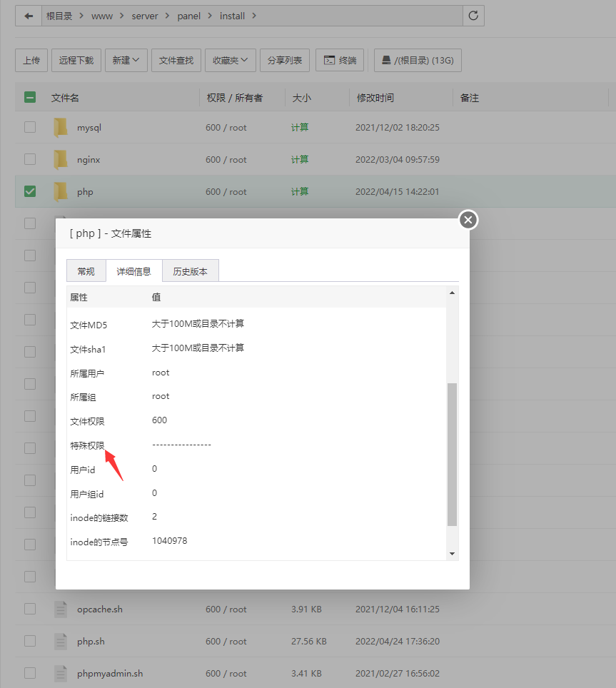Image resolution: width=616 pixels, height=688 pixels.
Task: Calculate nginx folder size via 计算
Action: tap(300, 159)
